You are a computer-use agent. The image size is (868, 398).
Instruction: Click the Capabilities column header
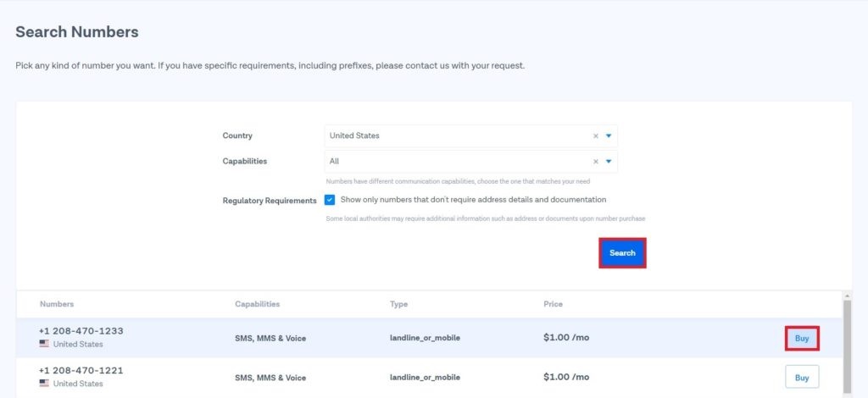[x=258, y=304]
